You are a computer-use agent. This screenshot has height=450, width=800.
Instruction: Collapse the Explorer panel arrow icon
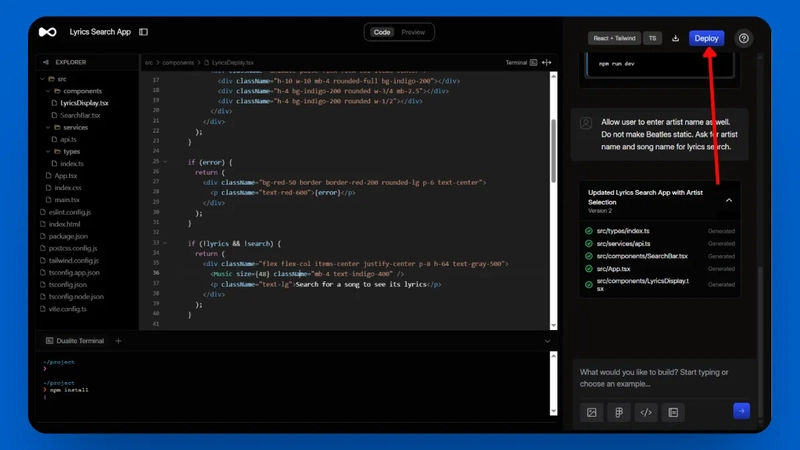[x=46, y=62]
